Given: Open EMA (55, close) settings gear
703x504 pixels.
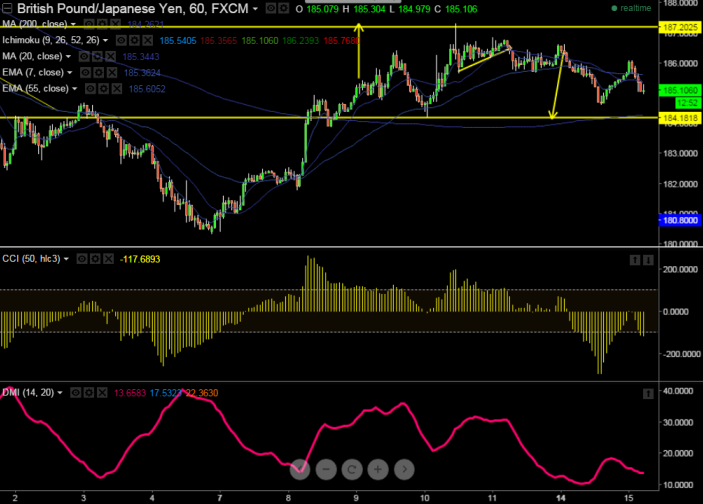Looking at the screenshot, I should [104, 89].
